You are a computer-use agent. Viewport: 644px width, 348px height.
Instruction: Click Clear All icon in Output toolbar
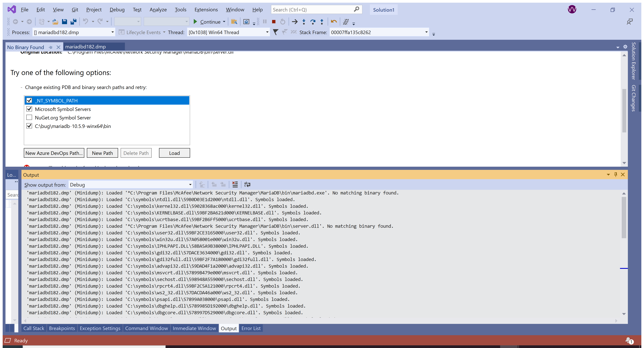point(235,184)
